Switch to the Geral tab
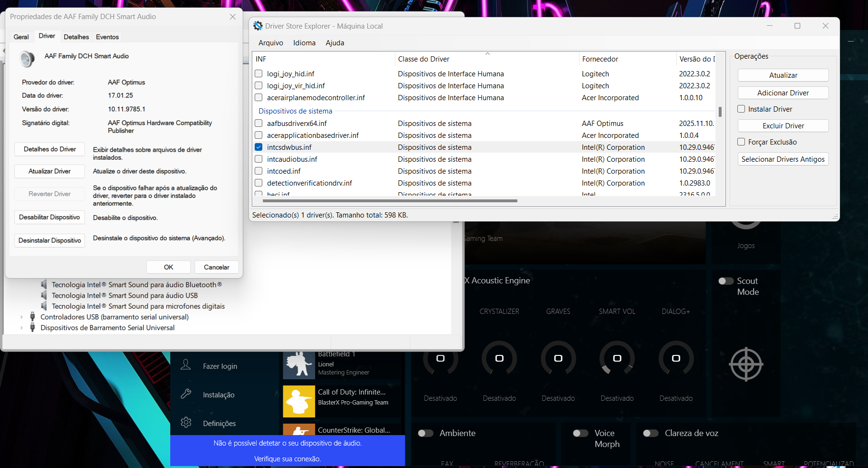 (x=21, y=37)
